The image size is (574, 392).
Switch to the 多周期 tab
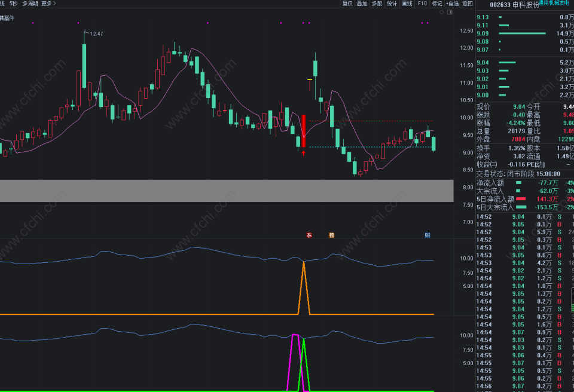(x=30, y=4)
